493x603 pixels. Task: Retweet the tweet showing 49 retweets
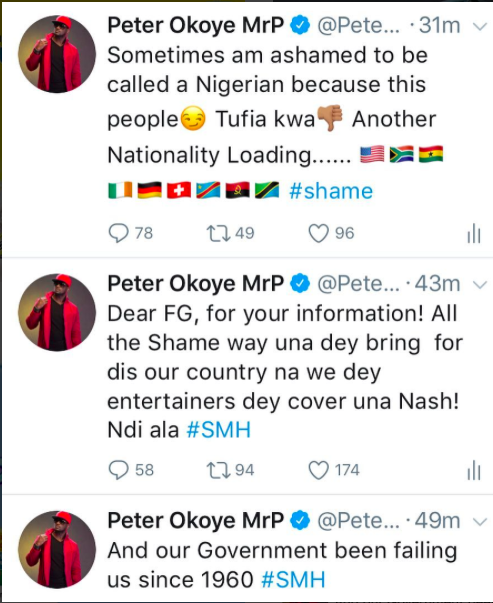coord(218,233)
